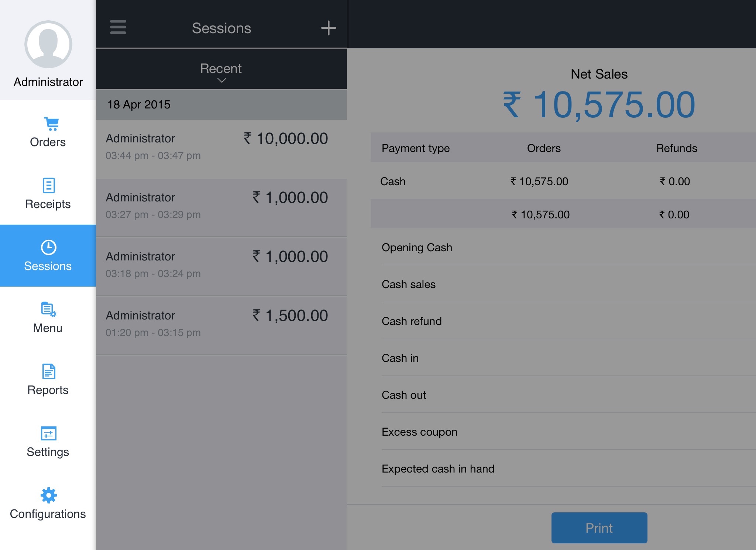This screenshot has height=550, width=756.
Task: Open Reports via the document icon
Action: tap(49, 371)
